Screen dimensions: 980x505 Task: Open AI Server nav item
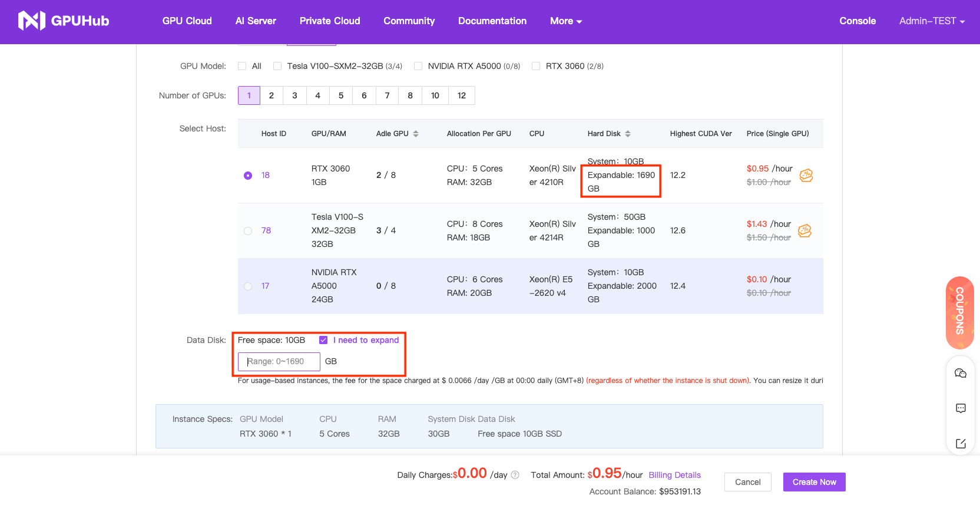(x=256, y=21)
